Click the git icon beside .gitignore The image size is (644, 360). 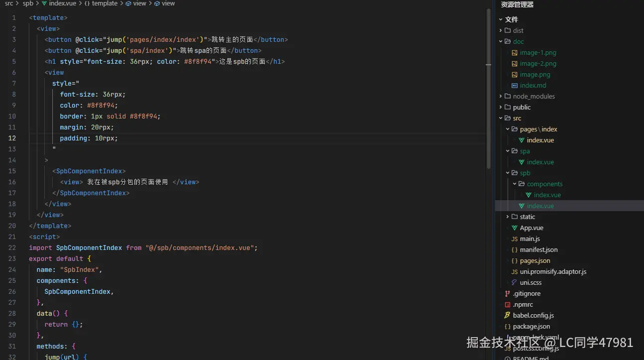tap(508, 293)
